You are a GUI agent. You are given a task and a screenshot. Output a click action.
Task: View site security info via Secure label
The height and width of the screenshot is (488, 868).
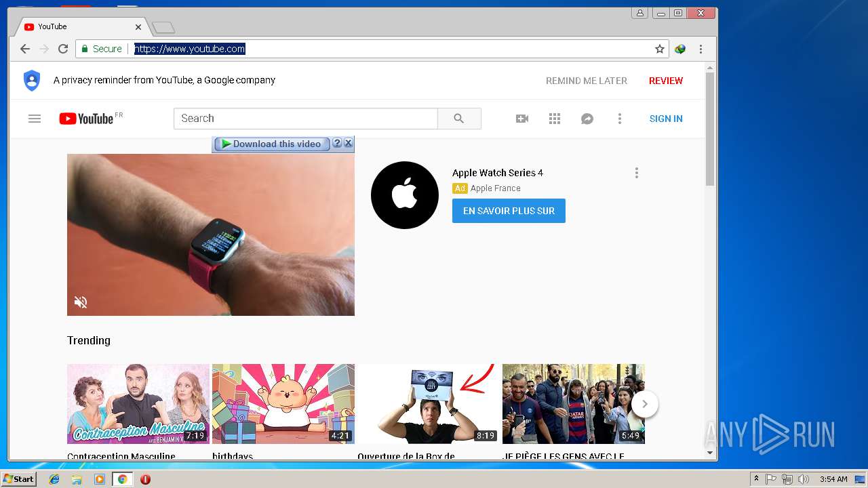click(x=102, y=49)
